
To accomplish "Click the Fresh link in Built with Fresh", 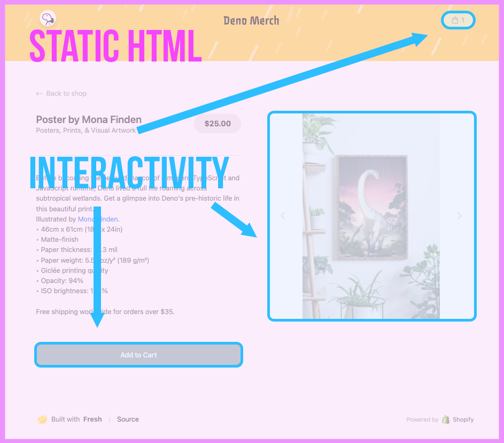I will pyautogui.click(x=92, y=419).
